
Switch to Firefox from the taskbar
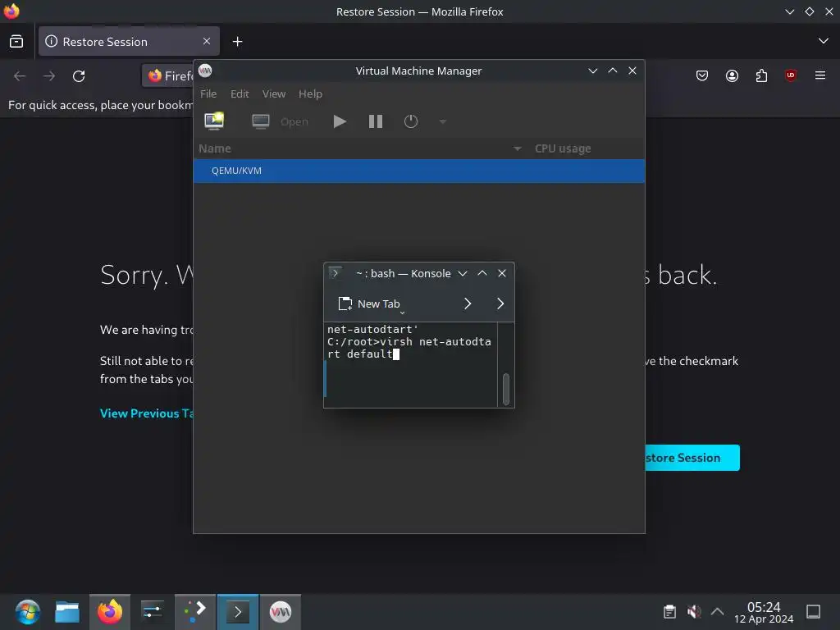[110, 612]
